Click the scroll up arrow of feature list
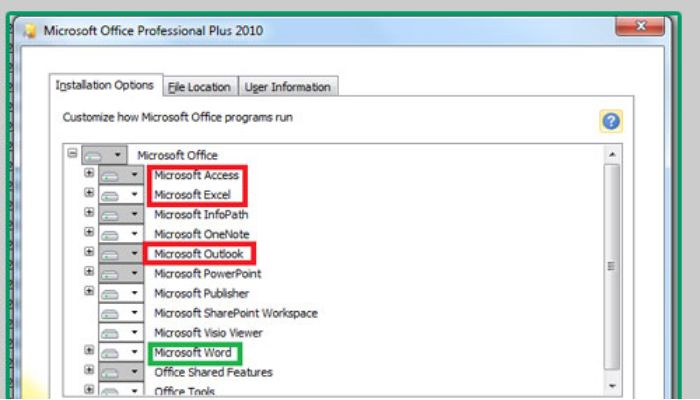 tap(612, 154)
